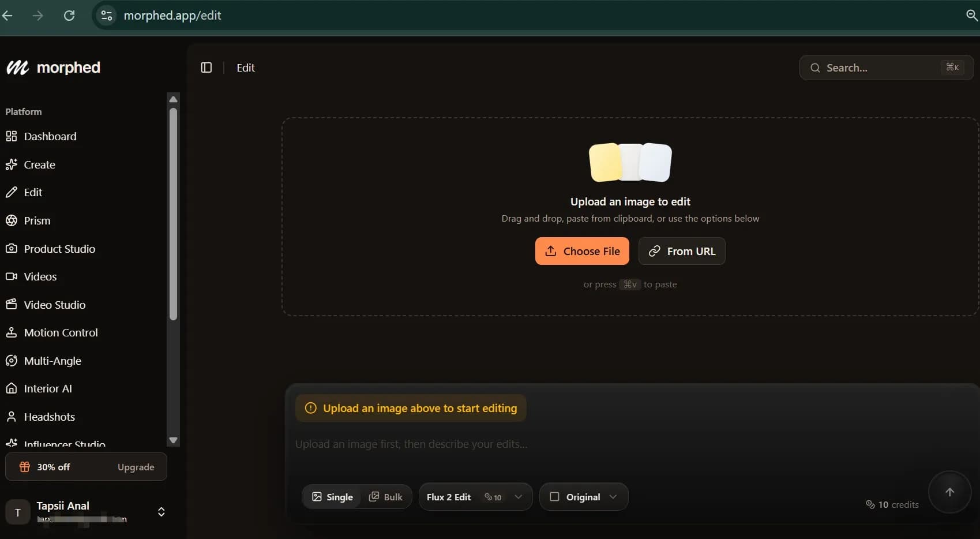
Task: Open the Original aspect ratio dropdown
Action: coord(584,497)
